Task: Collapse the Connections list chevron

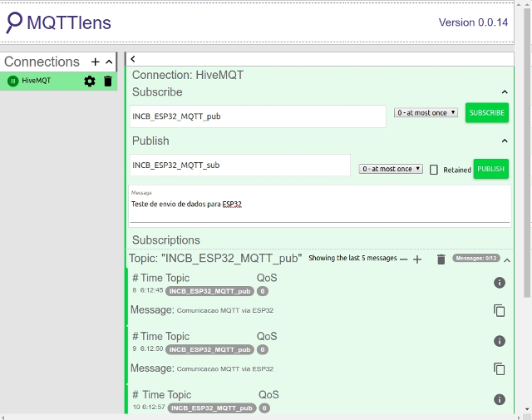Action: pyautogui.click(x=109, y=62)
